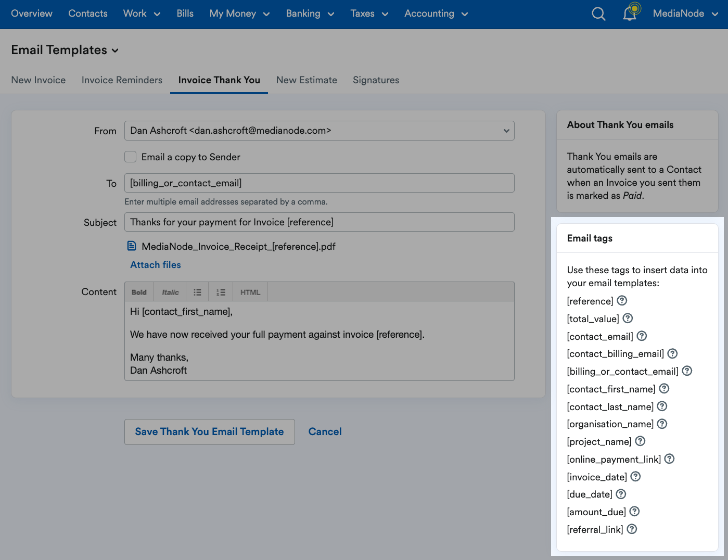Show help for [contact_billing_email] tag
Image resolution: width=728 pixels, height=560 pixels.
(x=672, y=353)
